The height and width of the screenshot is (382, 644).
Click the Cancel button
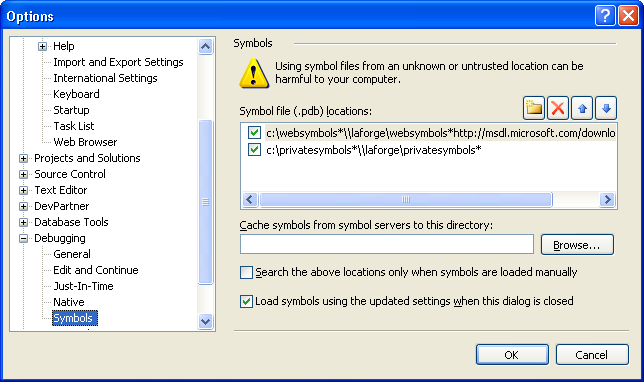592,354
